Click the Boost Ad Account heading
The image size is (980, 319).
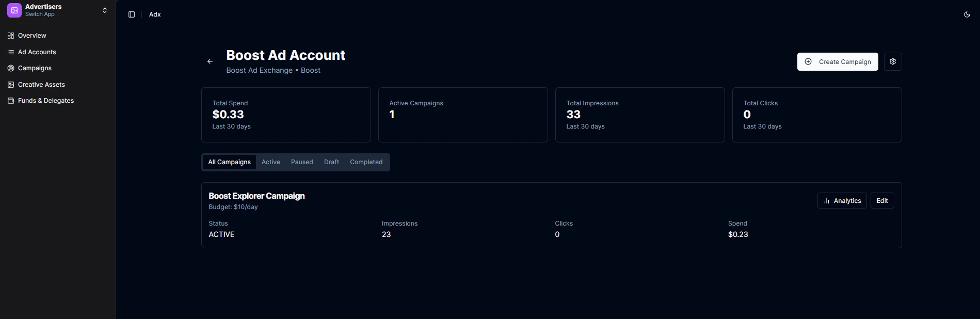(286, 55)
